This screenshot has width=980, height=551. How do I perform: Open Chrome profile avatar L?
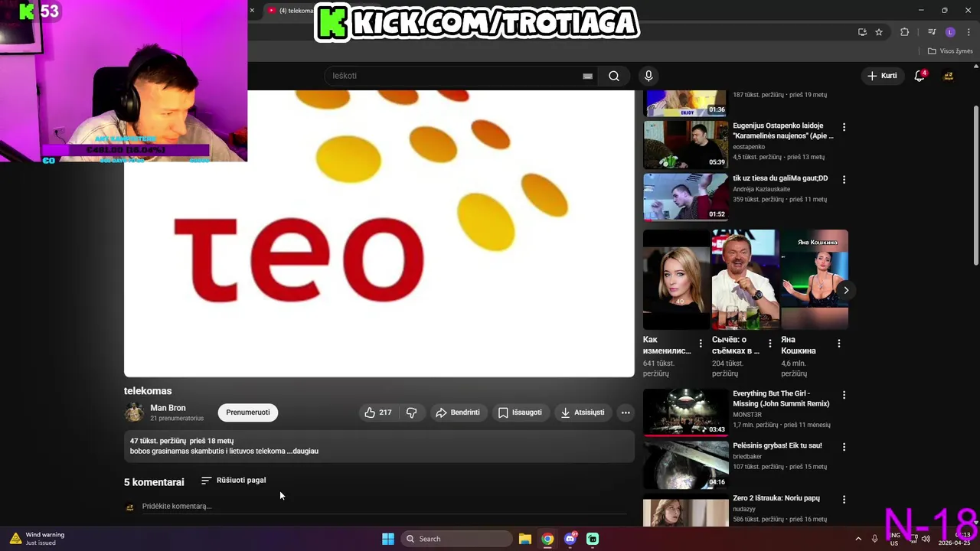[950, 32]
